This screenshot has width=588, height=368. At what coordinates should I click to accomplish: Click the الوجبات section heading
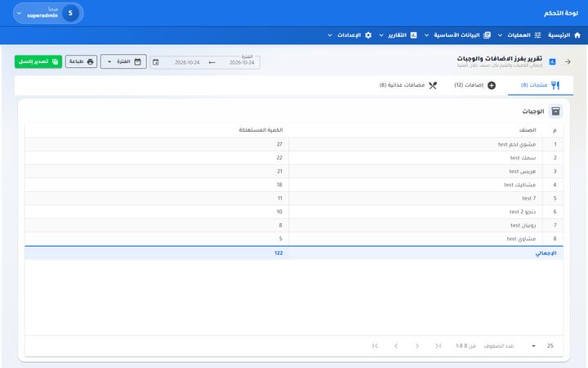click(532, 111)
